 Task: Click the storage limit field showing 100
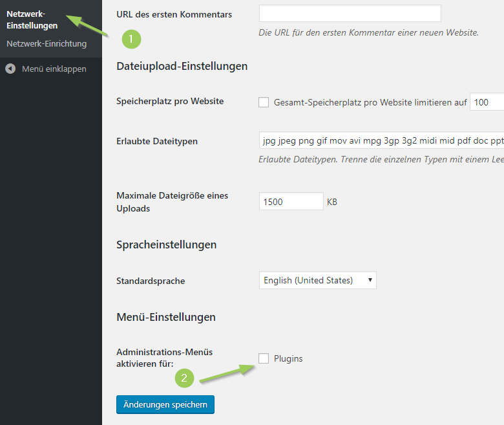click(x=487, y=102)
